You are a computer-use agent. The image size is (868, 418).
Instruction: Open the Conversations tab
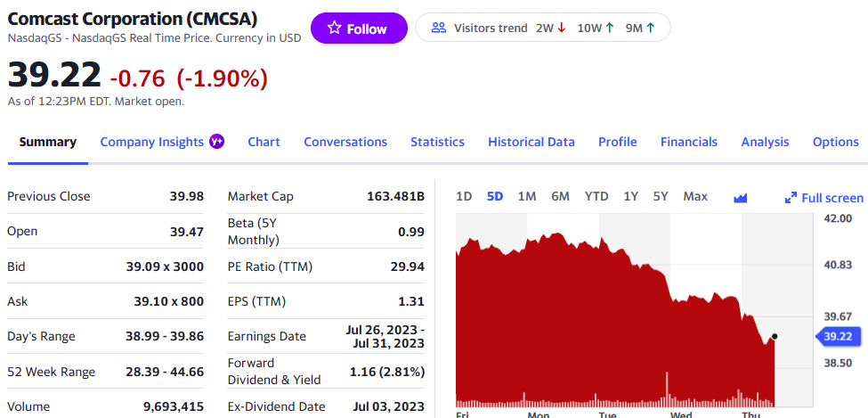345,142
